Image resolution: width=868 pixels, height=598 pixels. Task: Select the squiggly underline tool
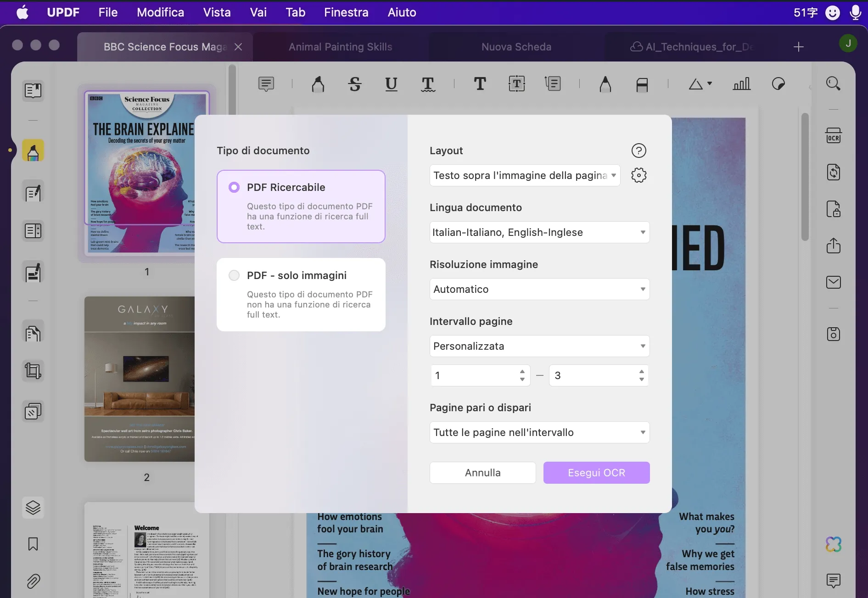click(x=428, y=84)
